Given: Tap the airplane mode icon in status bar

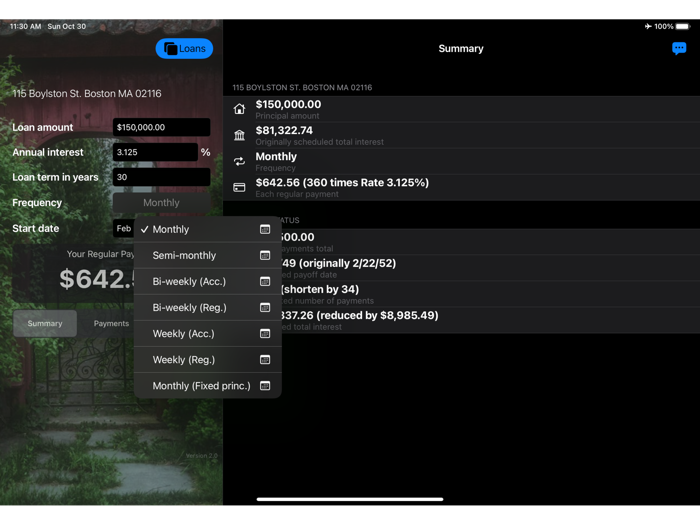Looking at the screenshot, I should pos(648,26).
